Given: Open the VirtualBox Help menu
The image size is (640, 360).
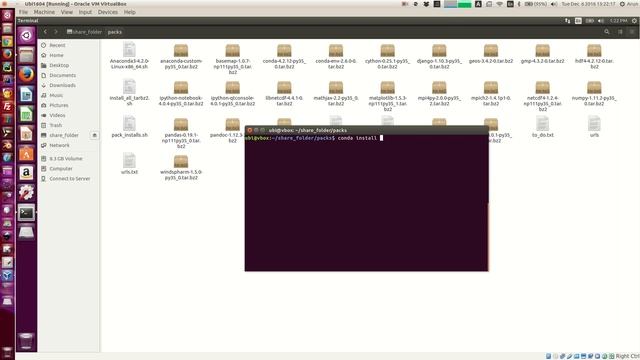Looking at the screenshot, I should (130, 12).
